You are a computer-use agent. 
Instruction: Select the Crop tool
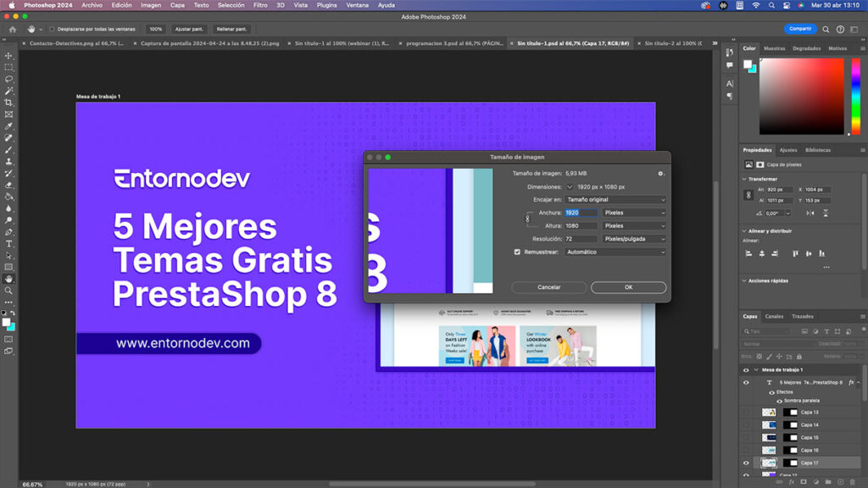point(8,103)
